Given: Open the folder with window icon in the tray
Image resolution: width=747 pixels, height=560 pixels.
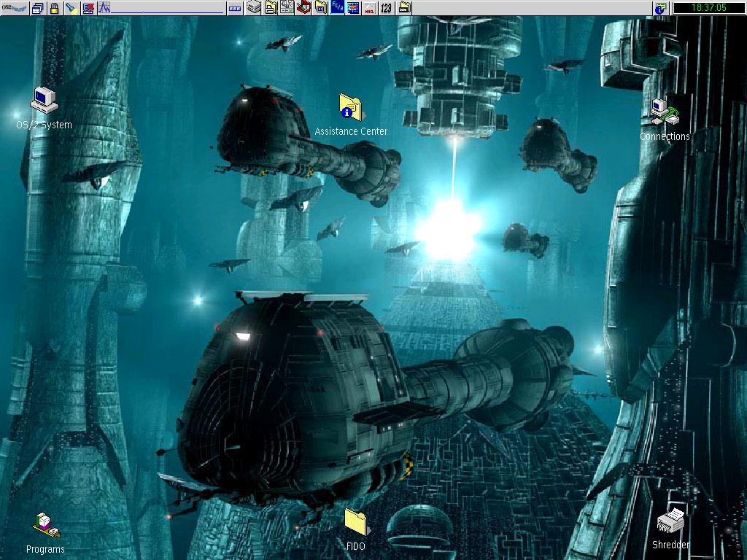Looking at the screenshot, I should [x=321, y=7].
